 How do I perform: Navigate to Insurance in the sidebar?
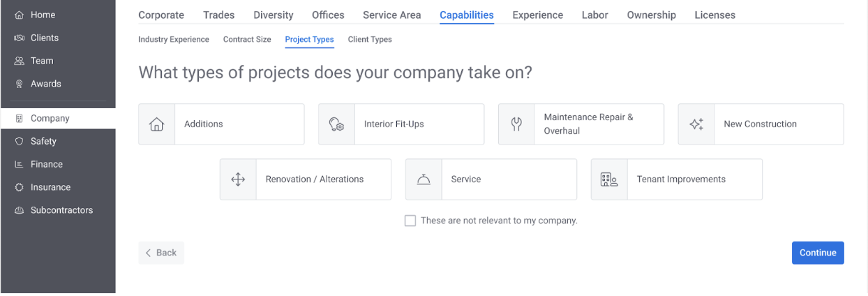coord(50,187)
